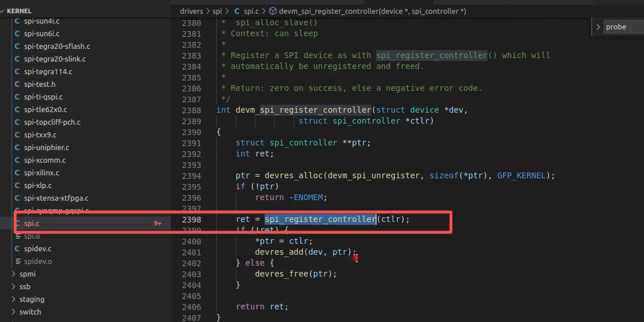Open spi-sun6i.c file
This screenshot has width=644, height=322.
(x=41, y=34)
